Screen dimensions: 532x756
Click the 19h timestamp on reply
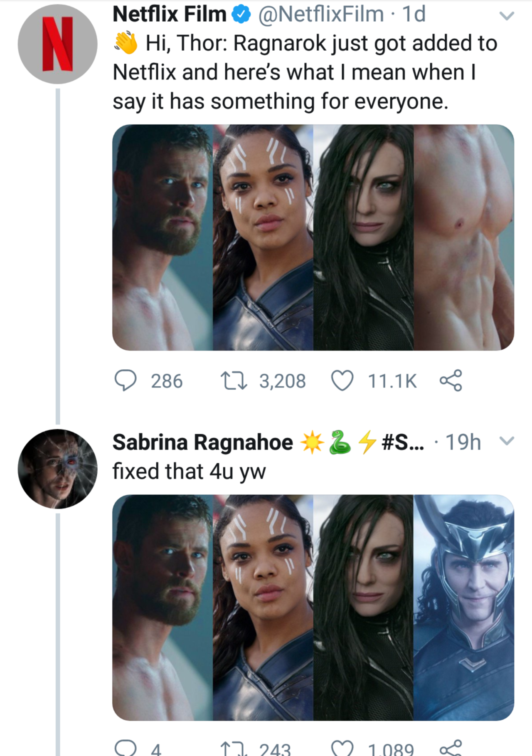[463, 442]
